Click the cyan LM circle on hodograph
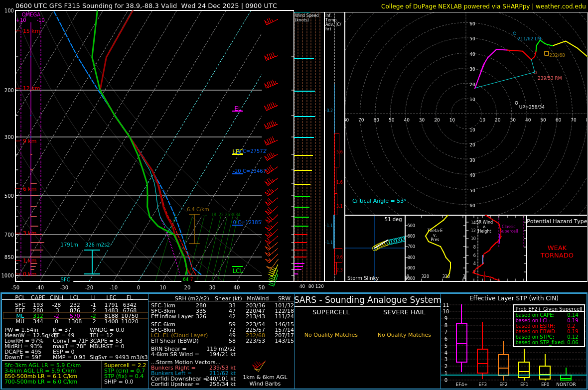 point(514,33)
